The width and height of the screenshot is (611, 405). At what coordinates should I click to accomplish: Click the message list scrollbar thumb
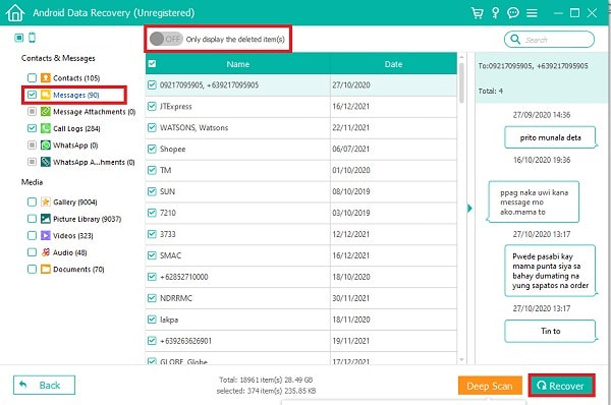point(461,83)
